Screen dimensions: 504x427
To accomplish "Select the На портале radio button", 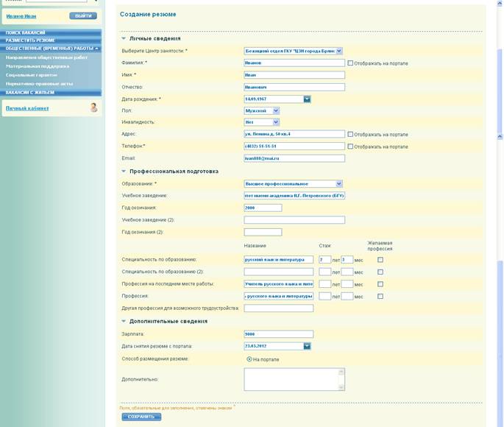I will pos(249,359).
